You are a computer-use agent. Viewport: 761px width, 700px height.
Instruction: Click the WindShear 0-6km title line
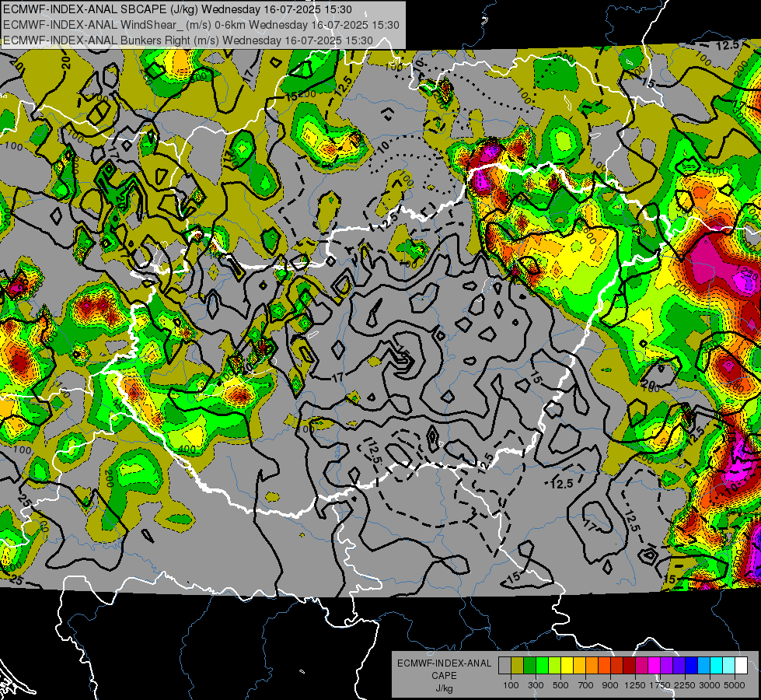(x=201, y=25)
